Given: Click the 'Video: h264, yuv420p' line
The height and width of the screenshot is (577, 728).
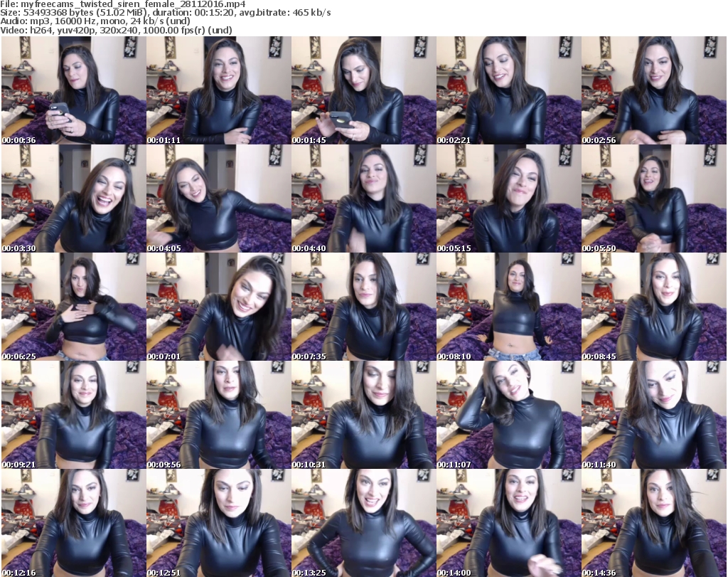Looking at the screenshot, I should tap(116, 30).
